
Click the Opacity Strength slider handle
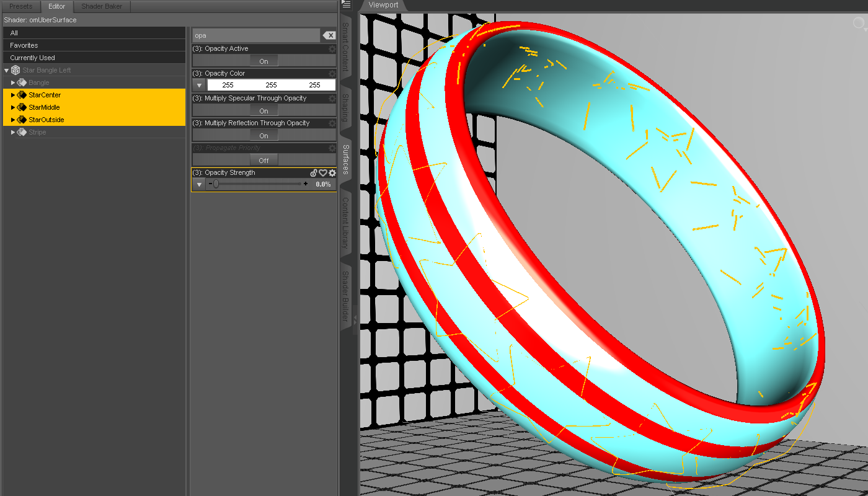[216, 184]
